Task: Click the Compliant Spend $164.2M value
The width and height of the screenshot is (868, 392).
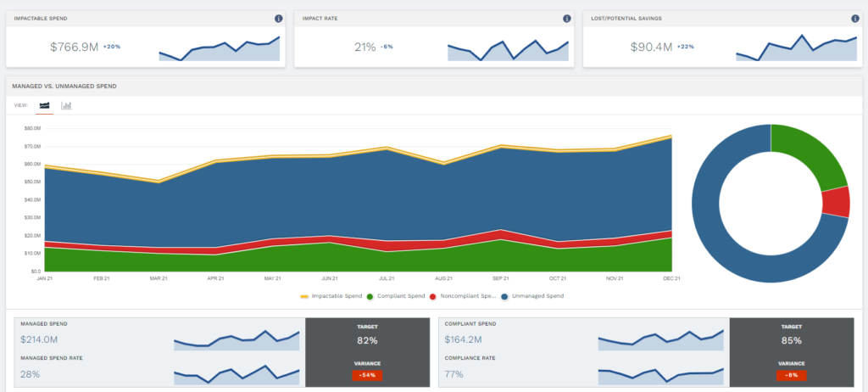Action: [464, 339]
